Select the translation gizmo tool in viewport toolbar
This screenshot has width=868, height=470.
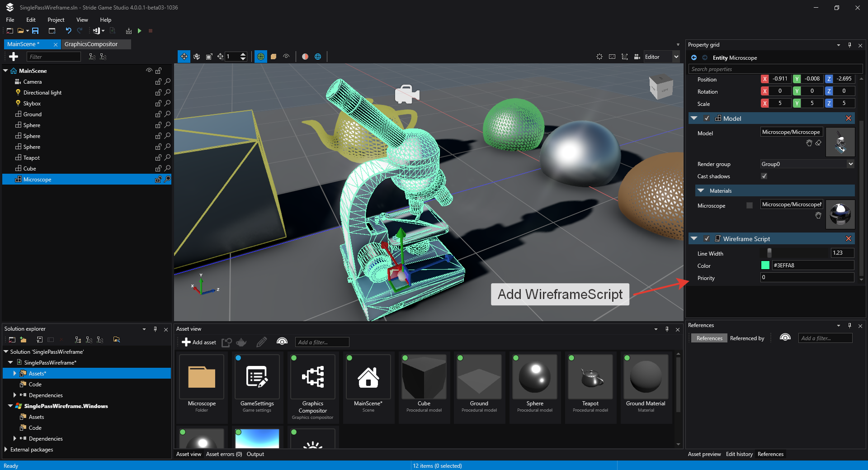184,57
